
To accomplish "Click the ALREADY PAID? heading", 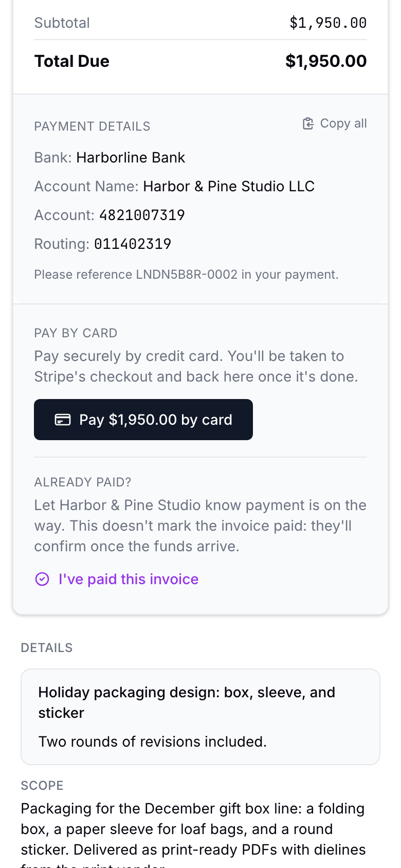I will click(83, 482).
